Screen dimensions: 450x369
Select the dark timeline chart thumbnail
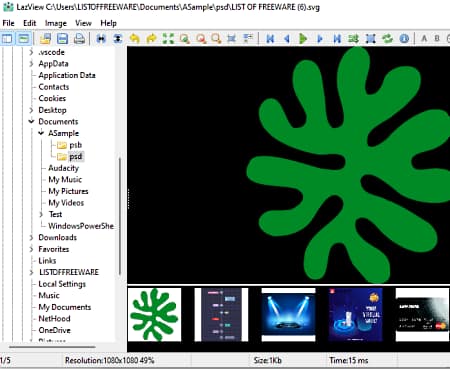(x=221, y=315)
